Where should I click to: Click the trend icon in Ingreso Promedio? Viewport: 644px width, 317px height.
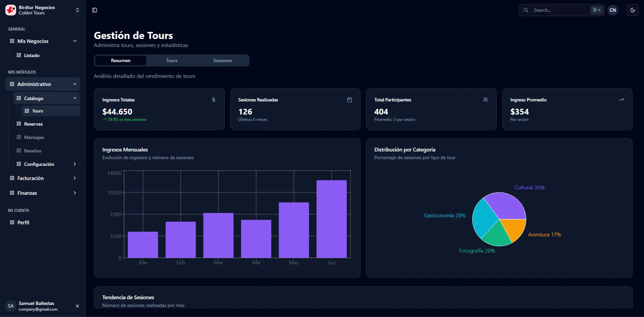(621, 100)
